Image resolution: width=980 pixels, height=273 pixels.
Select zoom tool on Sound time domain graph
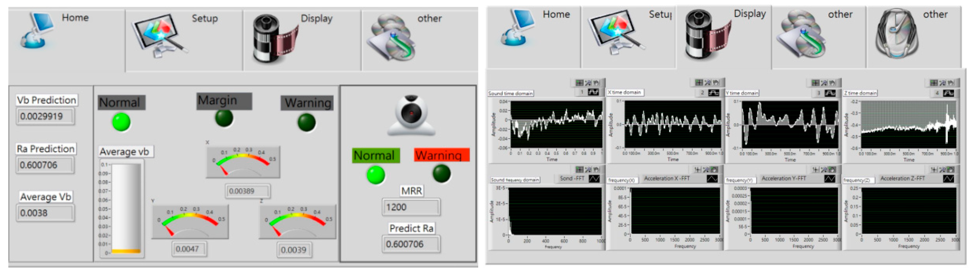point(588,83)
